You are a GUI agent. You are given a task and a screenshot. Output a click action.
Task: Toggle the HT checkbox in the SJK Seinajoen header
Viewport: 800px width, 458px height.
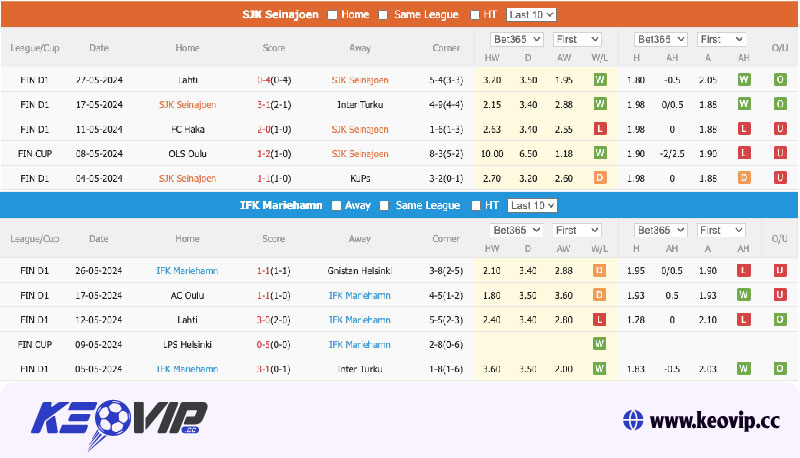(x=476, y=15)
